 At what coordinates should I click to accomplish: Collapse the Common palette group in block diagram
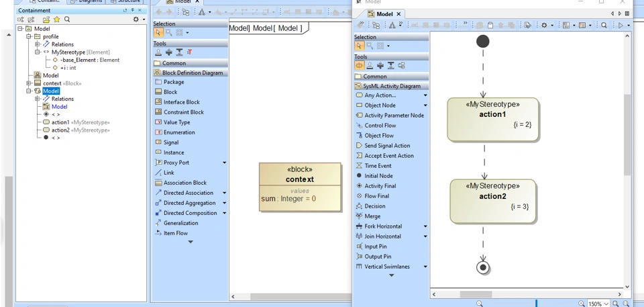tap(190, 63)
